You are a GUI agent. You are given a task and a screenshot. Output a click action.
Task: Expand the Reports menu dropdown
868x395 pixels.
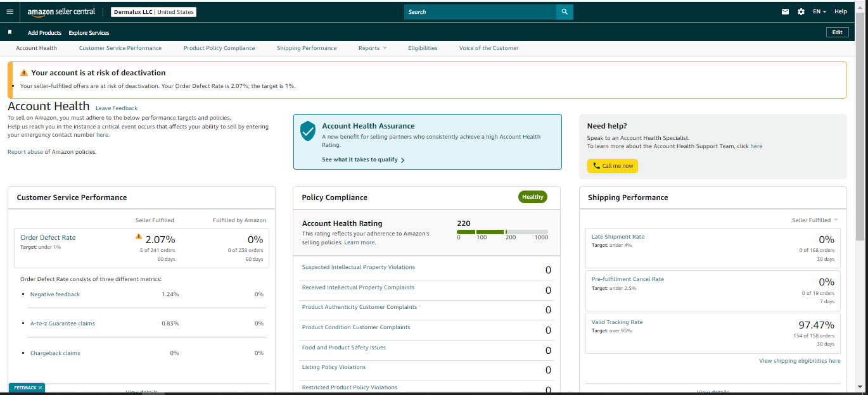(372, 48)
